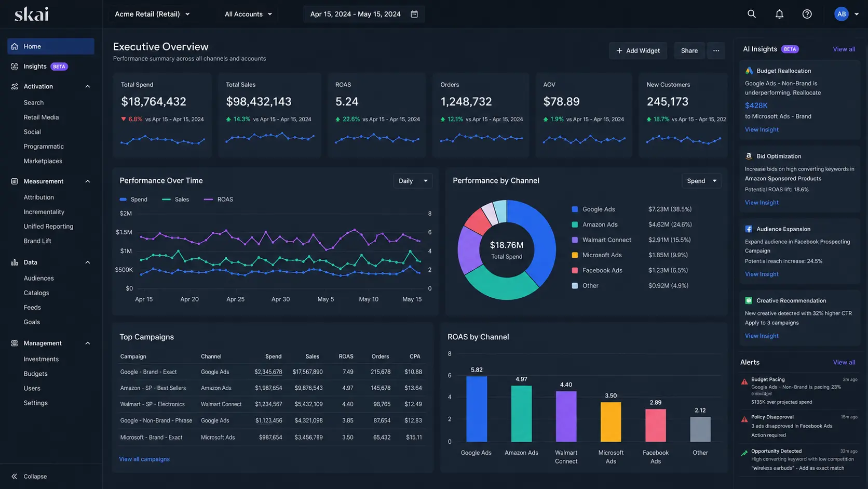Click the Audience Expansion Facebook icon

click(749, 229)
